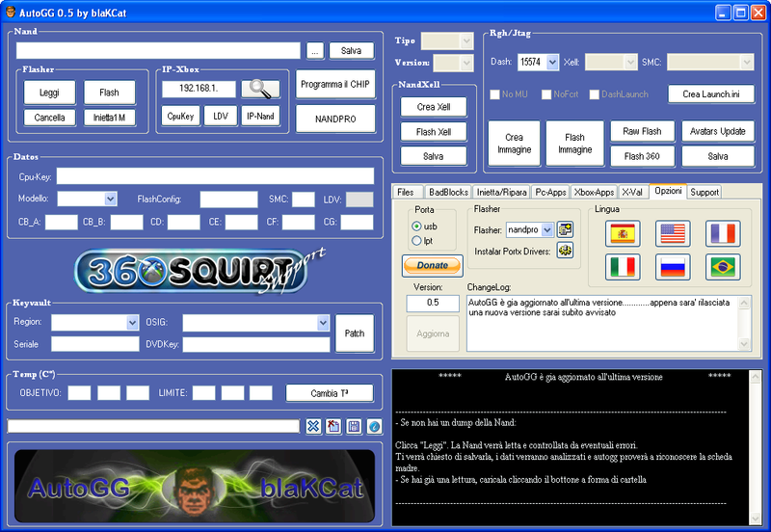The width and height of the screenshot is (771, 532).
Task: Select the usb port radio button
Action: 416,226
